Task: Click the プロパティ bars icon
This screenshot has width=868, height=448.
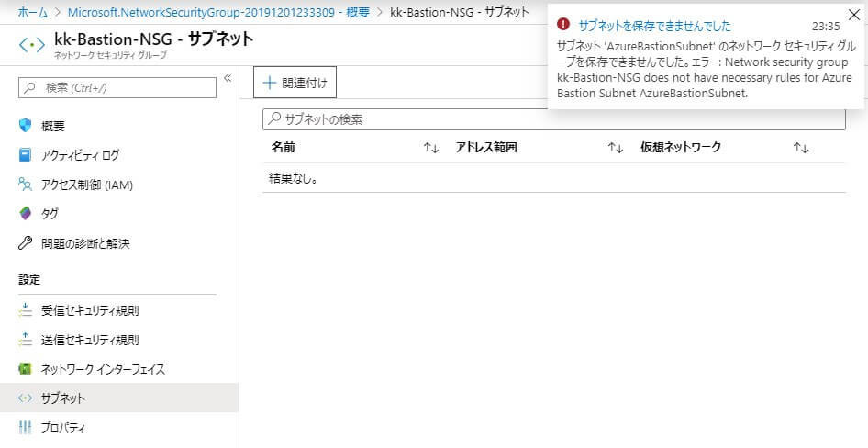Action: point(26,427)
